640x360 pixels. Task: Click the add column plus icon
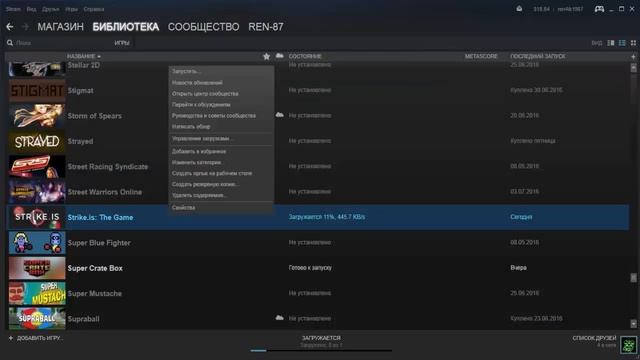633,56
